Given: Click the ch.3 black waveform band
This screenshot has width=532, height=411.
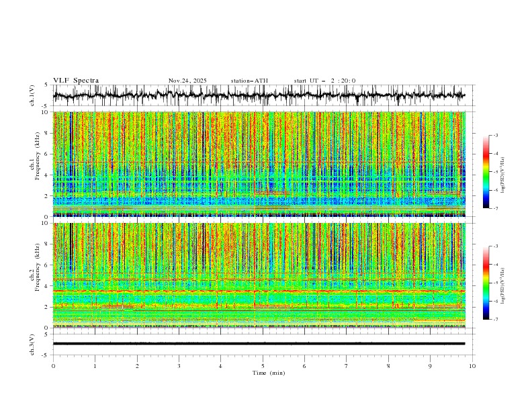Looking at the screenshot, I should click(x=259, y=344).
